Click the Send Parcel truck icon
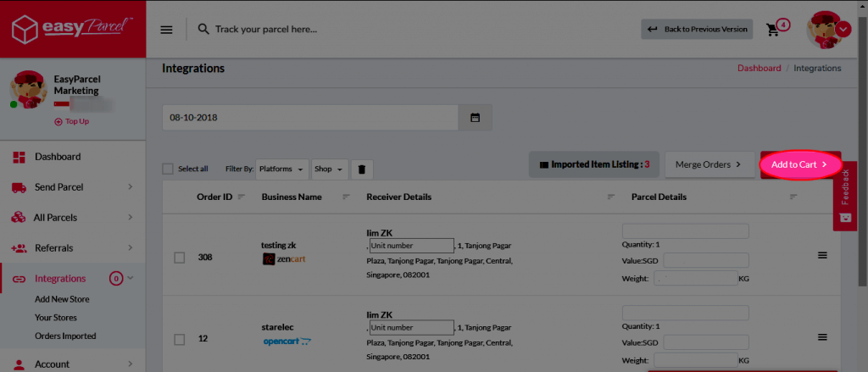The width and height of the screenshot is (868, 372). click(x=19, y=187)
